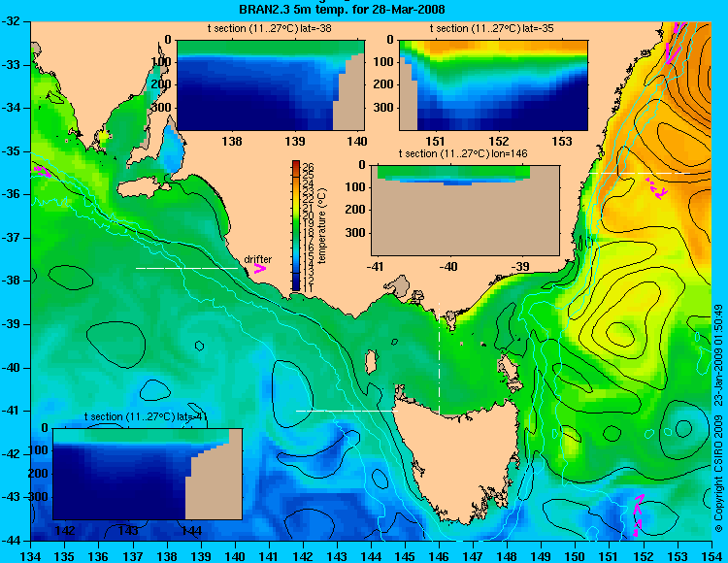
Task: Click King Island in western Bass Strait
Action: tap(371, 362)
